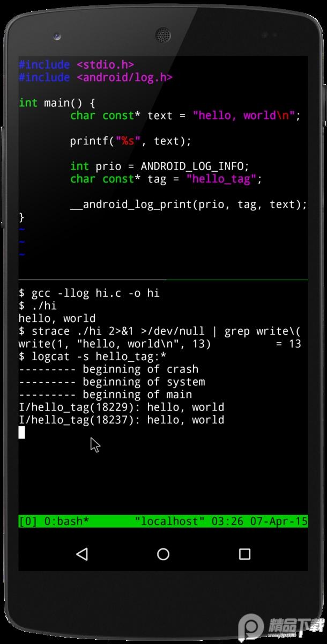Click the printf("%s", text) statement
The image size is (327, 644).
pos(131,141)
